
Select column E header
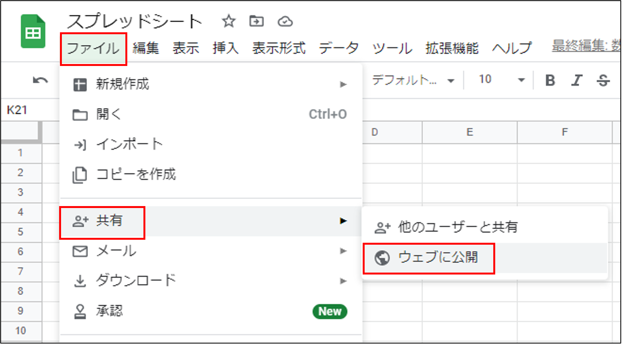469,132
